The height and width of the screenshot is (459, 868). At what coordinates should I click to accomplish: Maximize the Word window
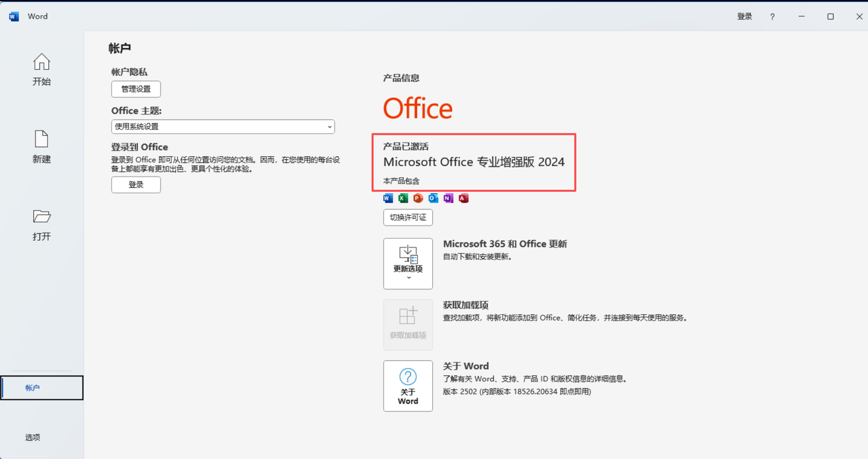coord(831,17)
